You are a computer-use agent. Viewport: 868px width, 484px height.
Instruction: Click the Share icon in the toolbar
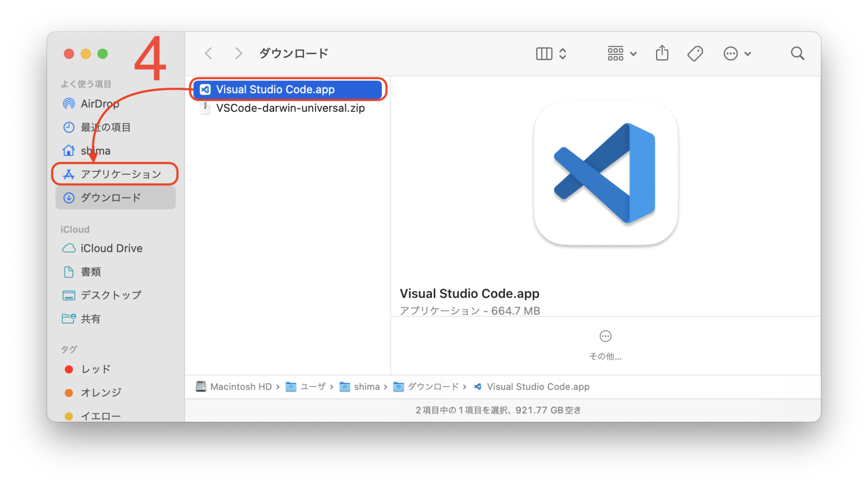tap(662, 53)
